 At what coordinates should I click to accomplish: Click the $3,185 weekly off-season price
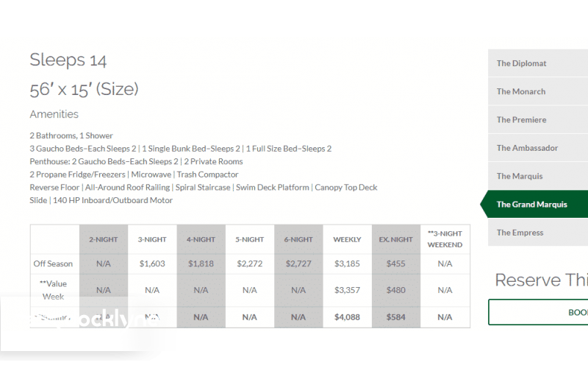click(347, 263)
